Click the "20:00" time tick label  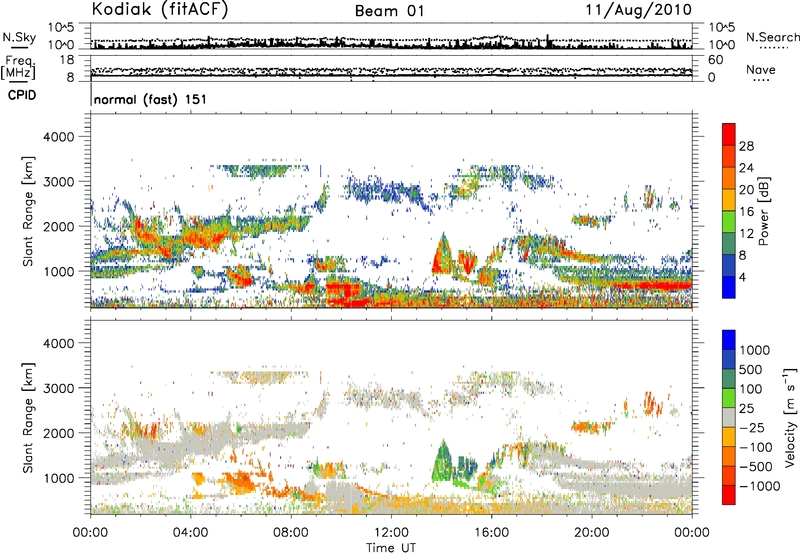coord(592,532)
